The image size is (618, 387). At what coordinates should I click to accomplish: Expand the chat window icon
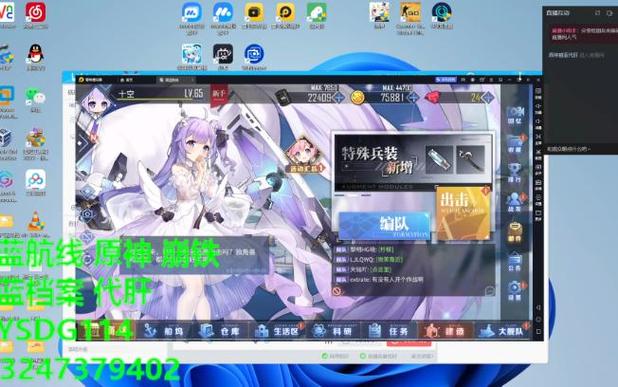click(x=490, y=291)
